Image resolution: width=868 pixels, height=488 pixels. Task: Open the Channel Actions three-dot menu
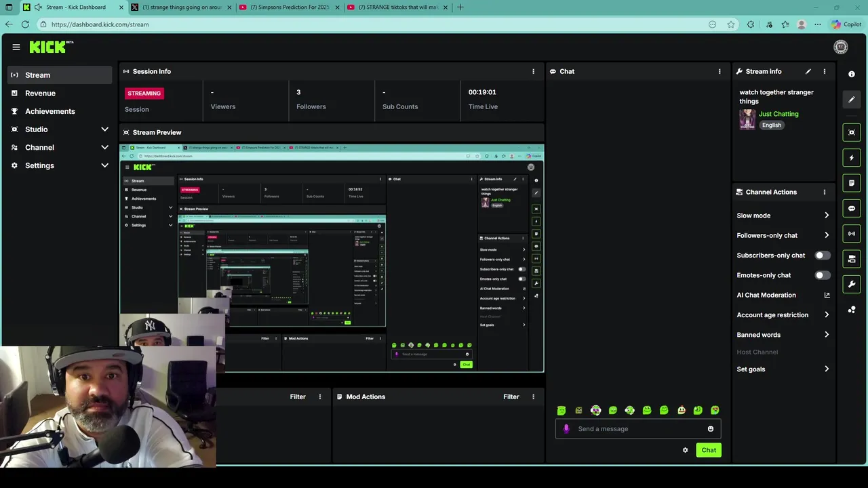point(825,192)
